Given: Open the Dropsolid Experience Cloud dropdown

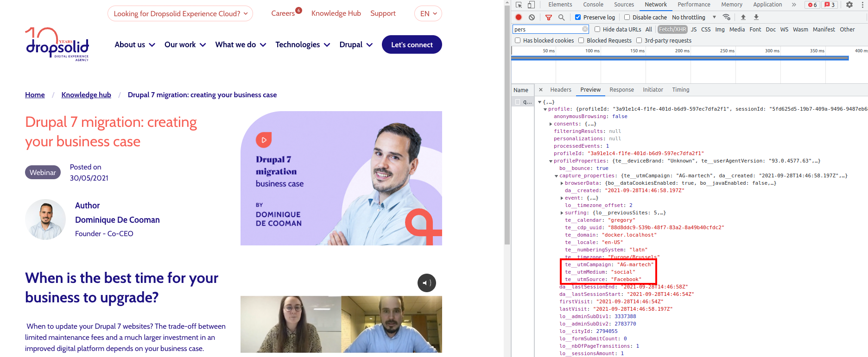Looking at the screenshot, I should [180, 13].
